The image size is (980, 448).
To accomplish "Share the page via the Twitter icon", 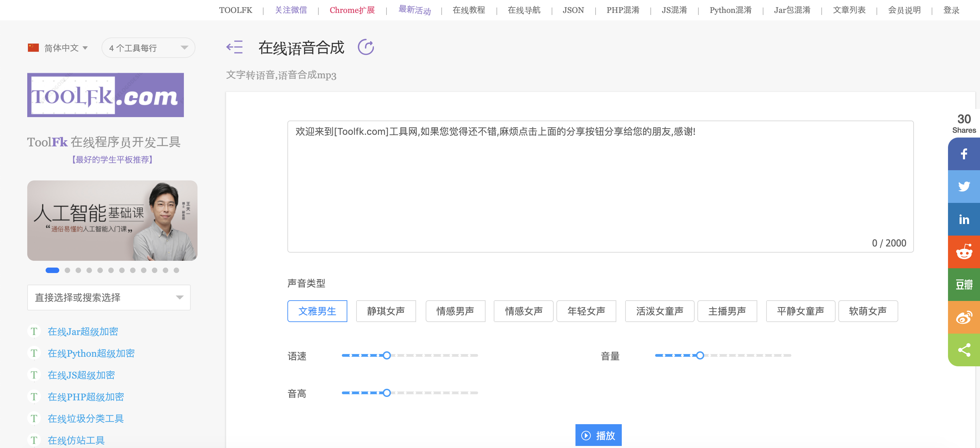I will point(964,186).
